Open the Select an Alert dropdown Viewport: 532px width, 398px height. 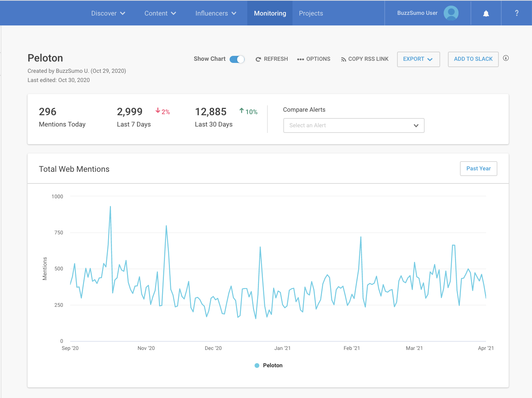pyautogui.click(x=353, y=125)
